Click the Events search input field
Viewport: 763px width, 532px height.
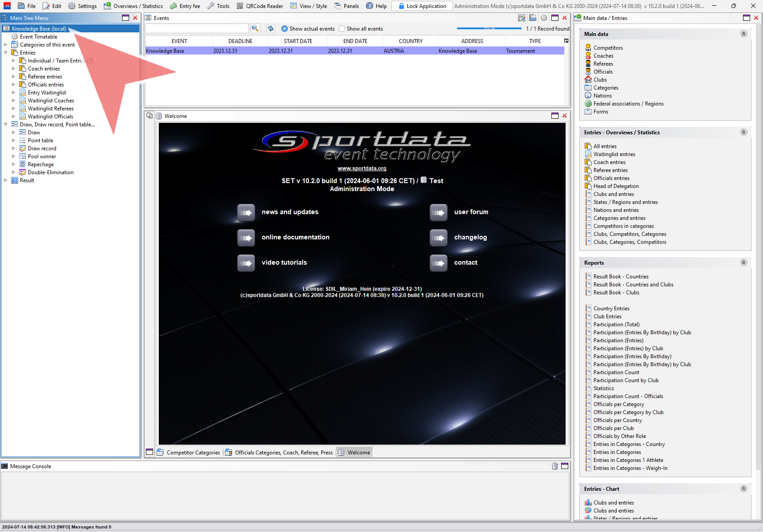197,28
